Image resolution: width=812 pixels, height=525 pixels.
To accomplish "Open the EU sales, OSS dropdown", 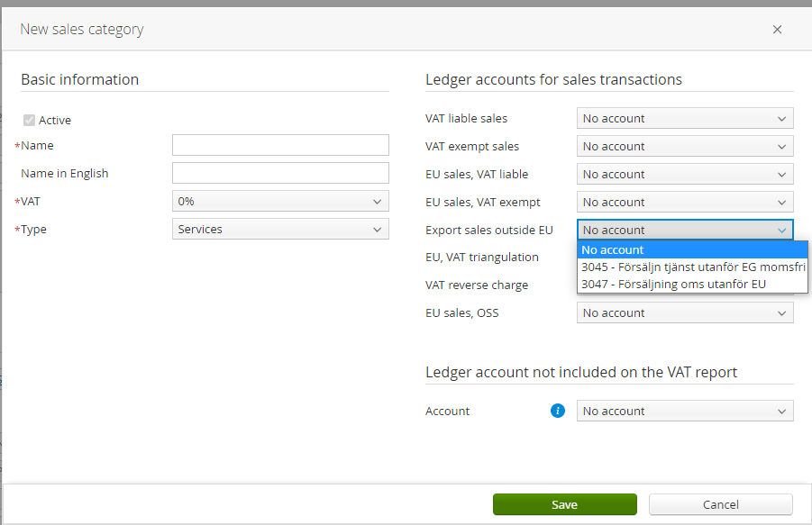I will 685,312.
